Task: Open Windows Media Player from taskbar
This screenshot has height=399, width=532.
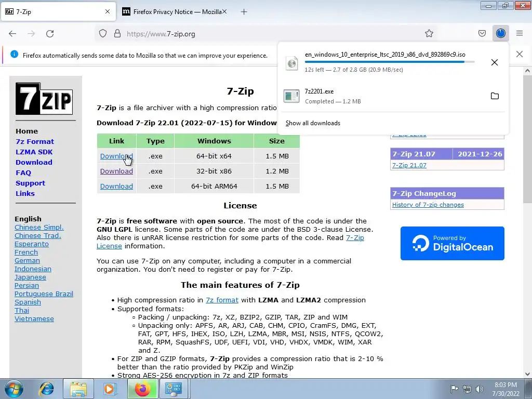Action: 109,389
